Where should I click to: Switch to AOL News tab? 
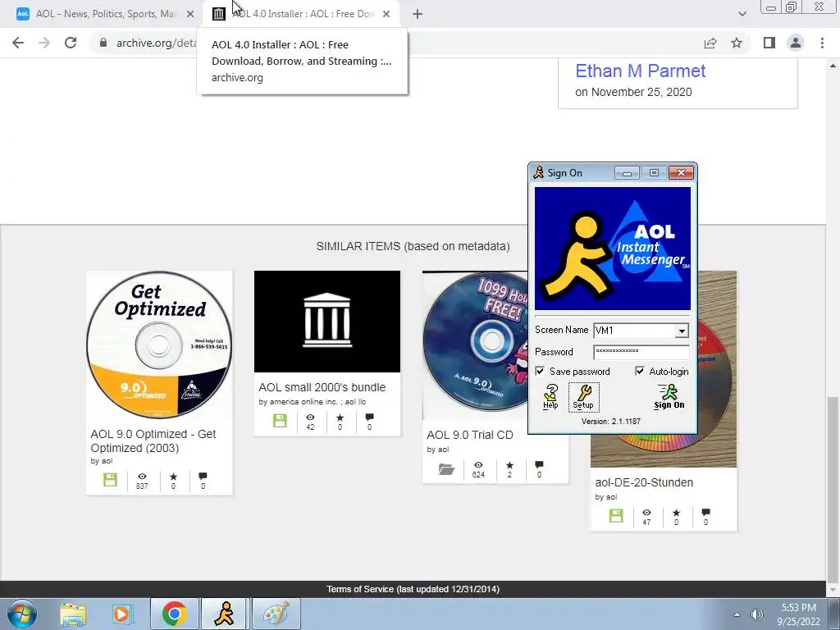coord(105,14)
